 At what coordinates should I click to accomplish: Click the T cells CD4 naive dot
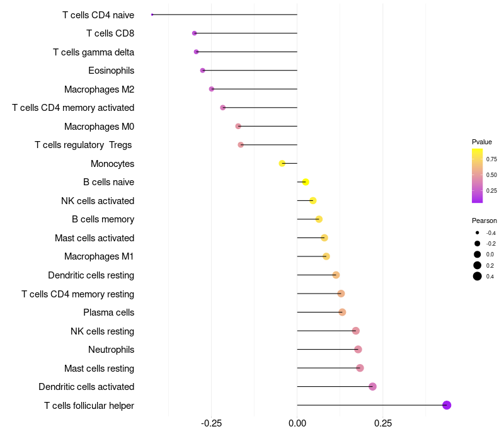(x=152, y=14)
